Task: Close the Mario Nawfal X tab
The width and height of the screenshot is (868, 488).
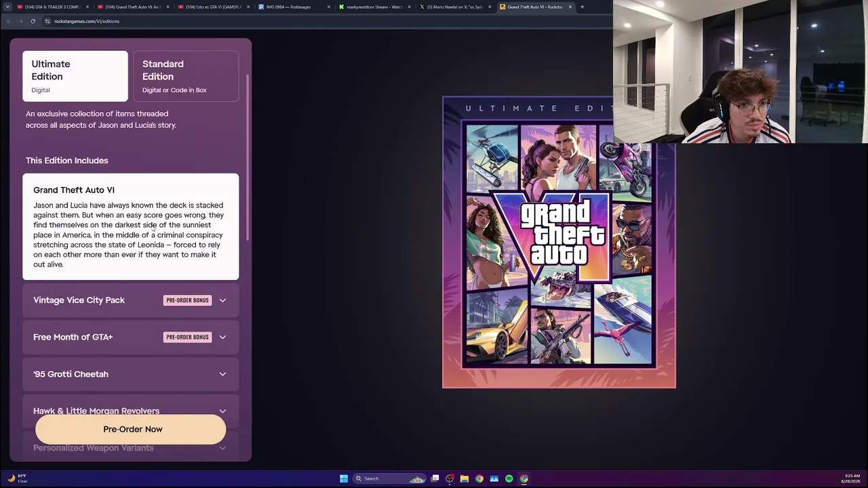Action: (490, 7)
